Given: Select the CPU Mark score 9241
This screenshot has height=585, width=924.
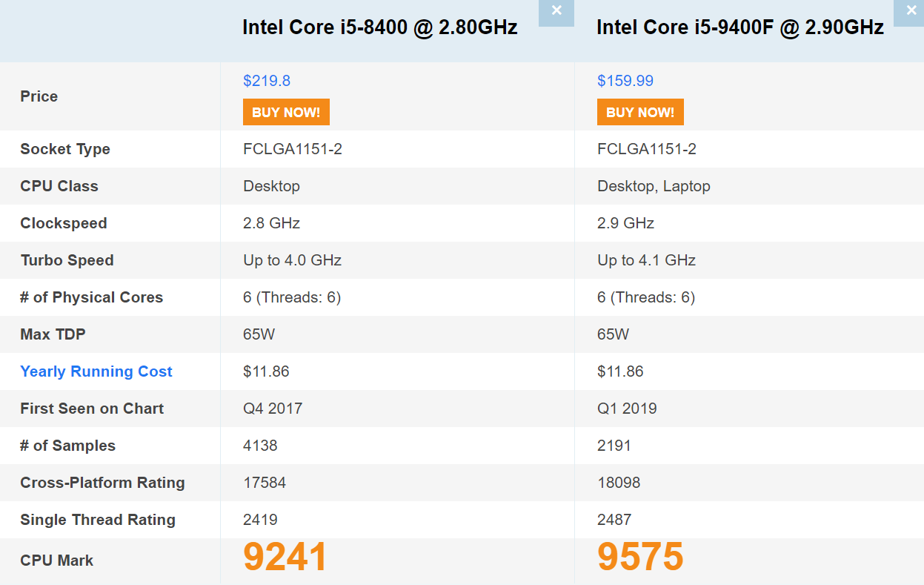Looking at the screenshot, I should pos(285,557).
